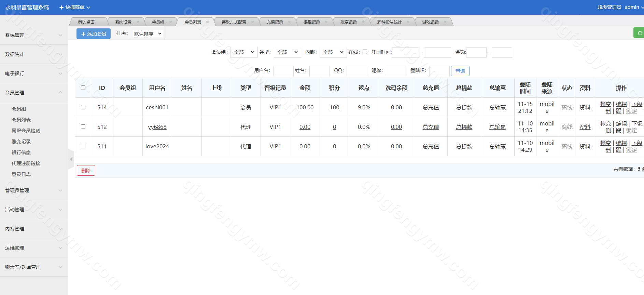
Task: Close the 彩种投注统计 tab
Action: coord(408,22)
